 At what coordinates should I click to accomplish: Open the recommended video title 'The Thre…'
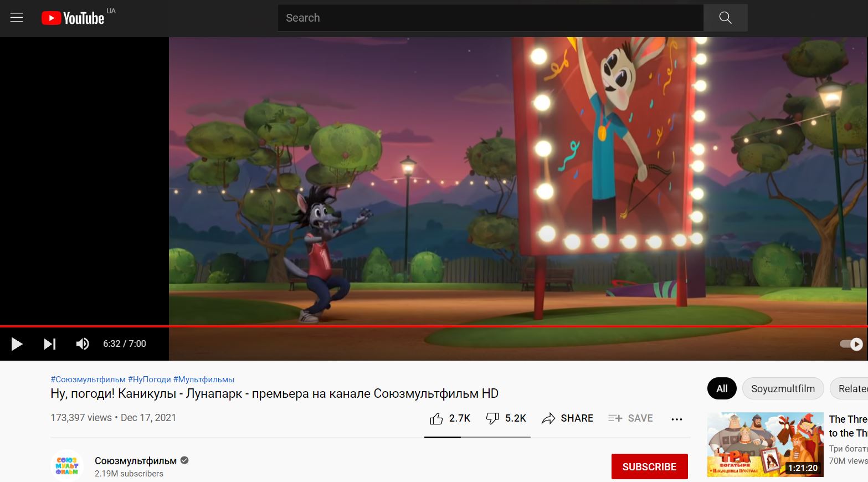tap(848, 426)
